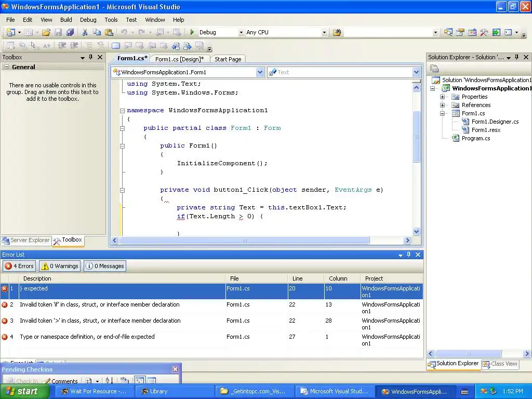This screenshot has height=399, width=532.
Task: Click sort icon in Pending Checkins
Action: pyautogui.click(x=109, y=381)
